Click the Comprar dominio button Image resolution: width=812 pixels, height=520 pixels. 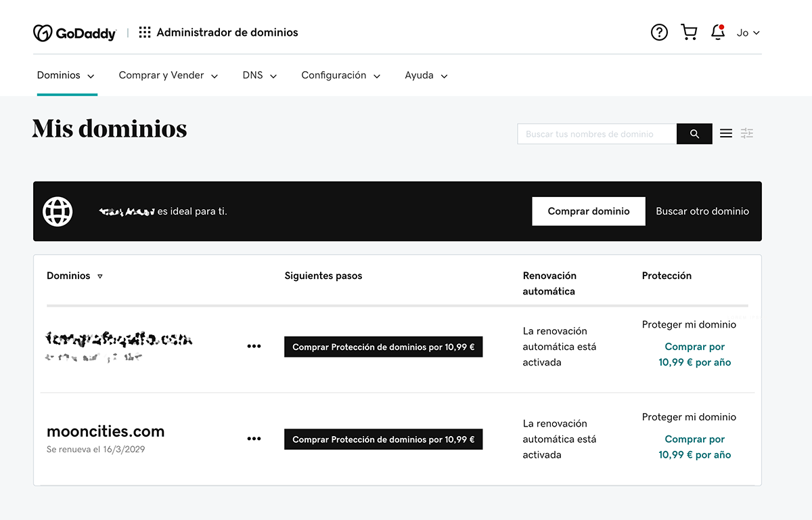588,211
